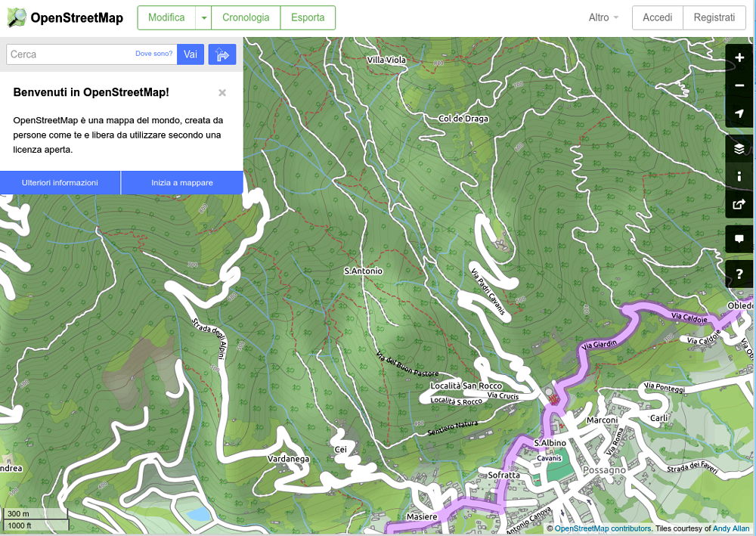Open the map layers panel
Image resolution: width=756 pixels, height=536 pixels.
point(739,148)
